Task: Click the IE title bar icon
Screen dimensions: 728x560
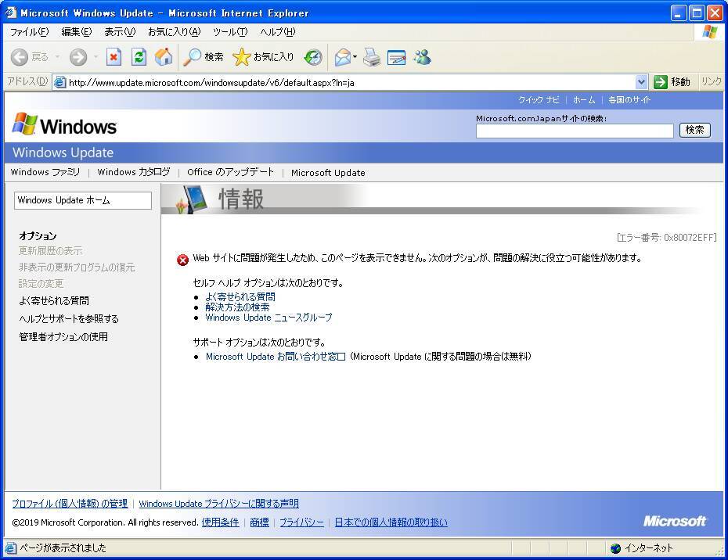Action: (11, 13)
